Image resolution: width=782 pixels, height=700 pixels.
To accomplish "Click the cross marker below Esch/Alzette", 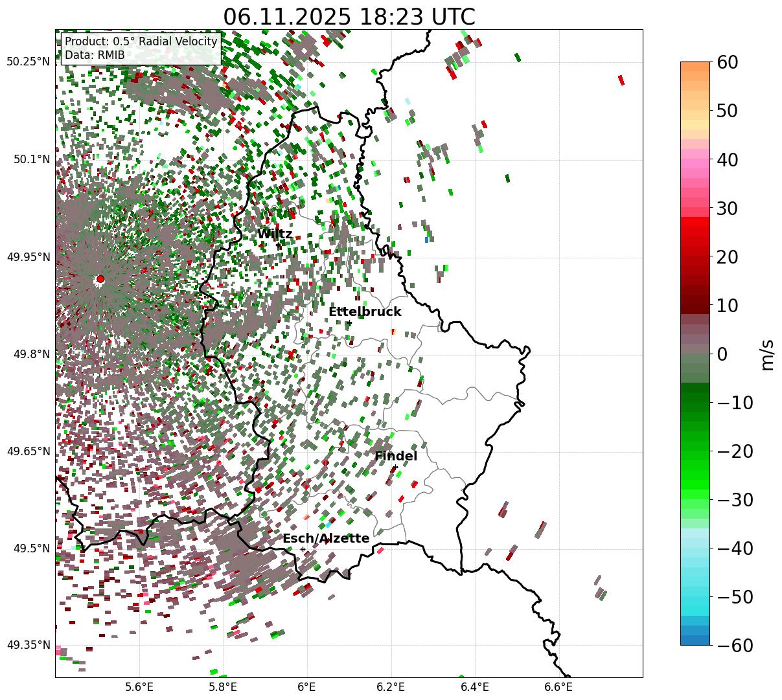I will pos(303,549).
